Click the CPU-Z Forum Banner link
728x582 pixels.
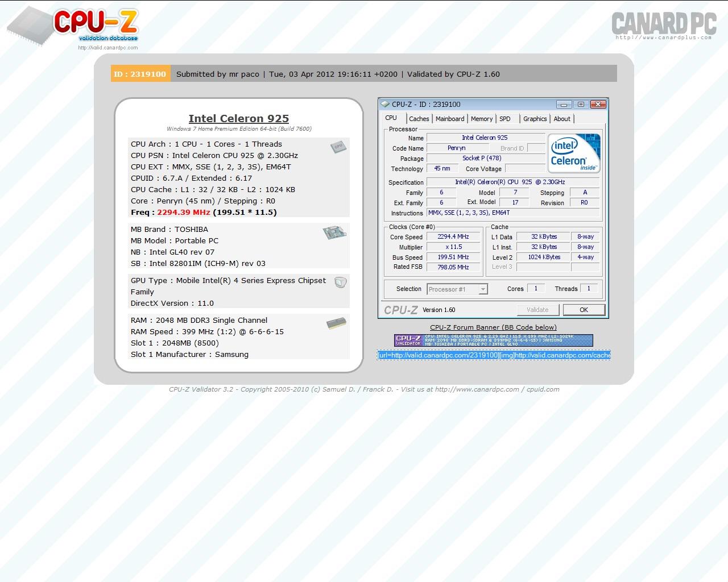493,327
